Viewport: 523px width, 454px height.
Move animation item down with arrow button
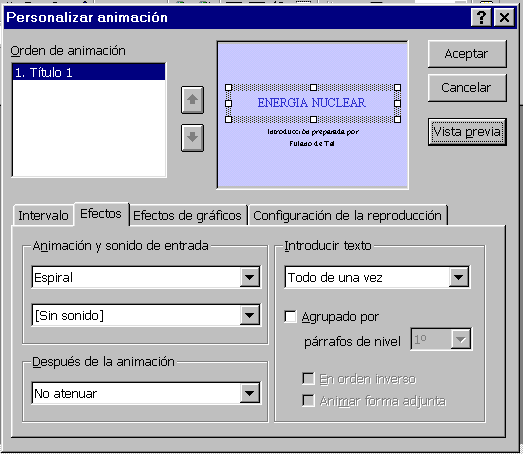(192, 137)
